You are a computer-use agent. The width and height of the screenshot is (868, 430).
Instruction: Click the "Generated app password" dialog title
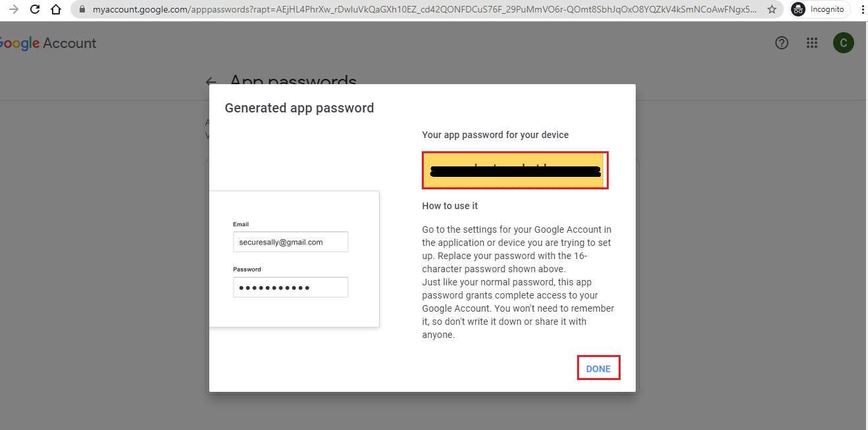click(299, 108)
